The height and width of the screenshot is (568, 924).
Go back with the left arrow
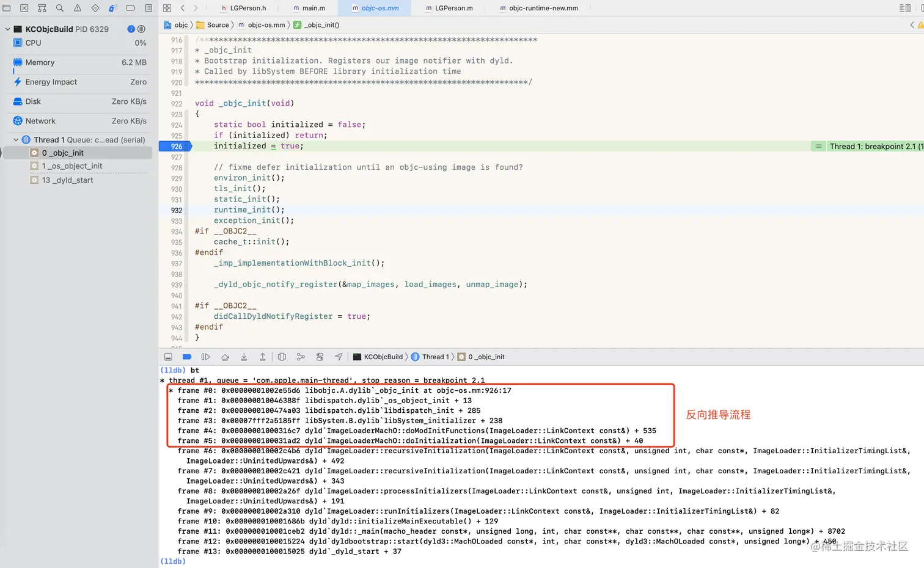pos(183,8)
